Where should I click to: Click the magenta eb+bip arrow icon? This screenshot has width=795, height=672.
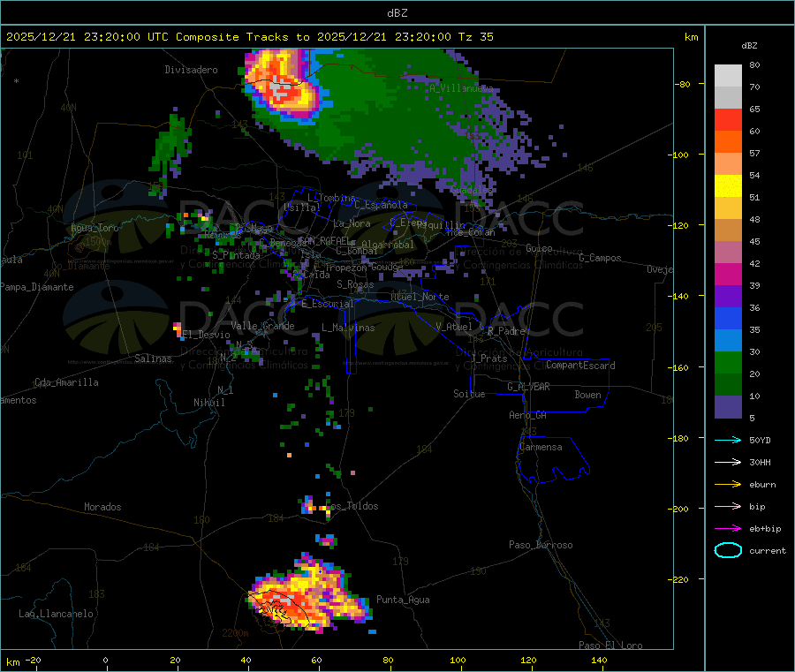point(728,528)
